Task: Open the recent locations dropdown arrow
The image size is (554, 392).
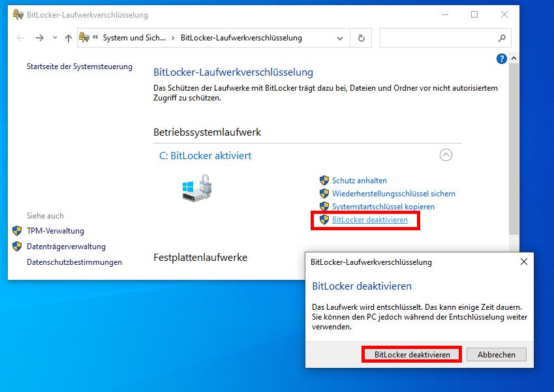Action: pos(55,37)
